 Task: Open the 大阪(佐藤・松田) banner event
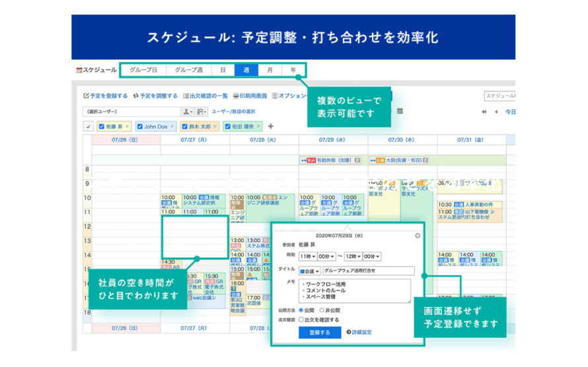click(399, 160)
